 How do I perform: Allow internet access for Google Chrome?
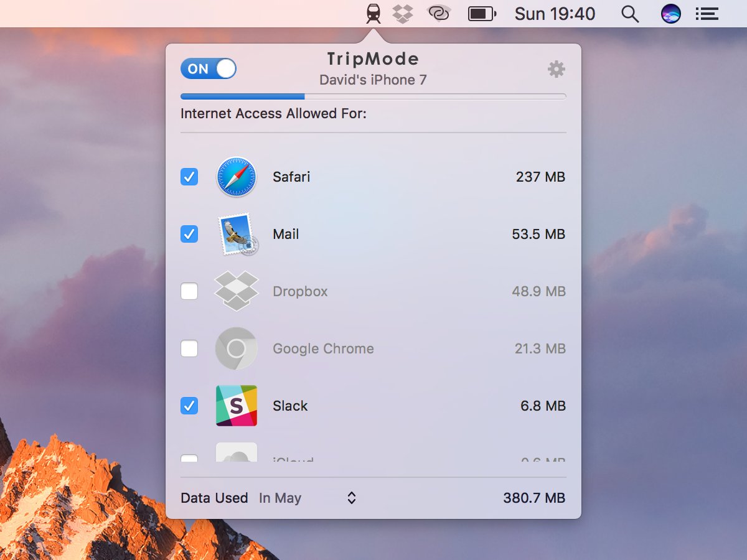[189, 348]
